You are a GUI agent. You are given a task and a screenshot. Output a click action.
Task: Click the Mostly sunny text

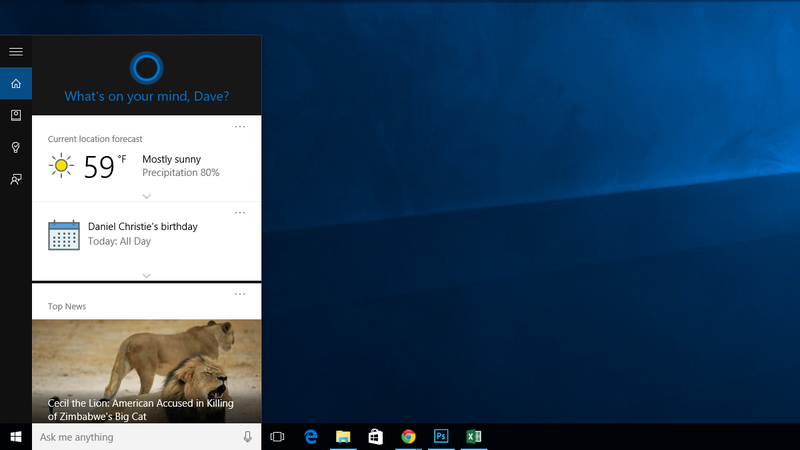[x=171, y=159]
